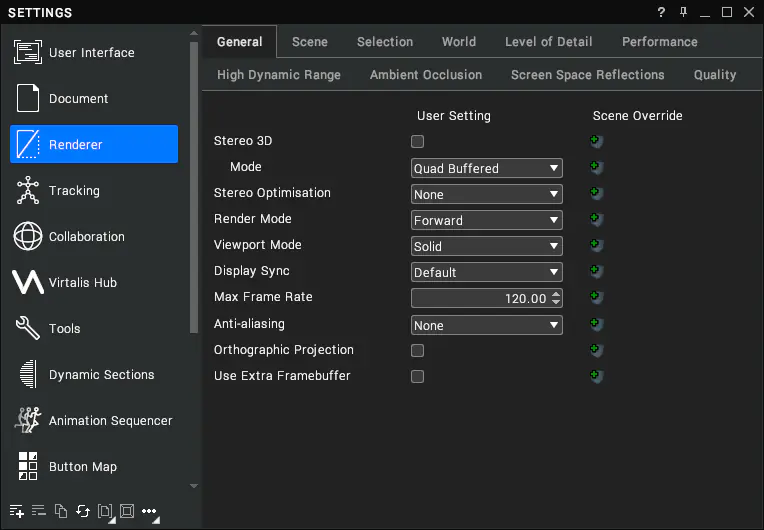764x530 pixels.
Task: Open the Document settings category
Action: click(94, 98)
